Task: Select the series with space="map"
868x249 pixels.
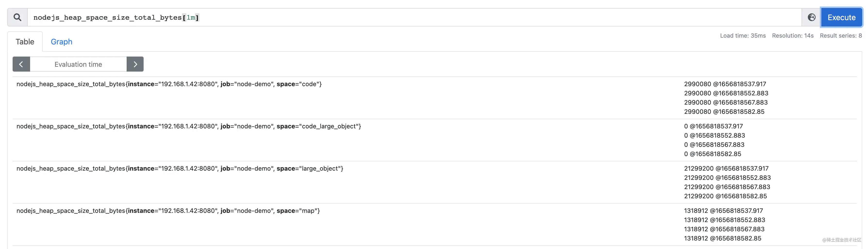Action: [x=168, y=211]
